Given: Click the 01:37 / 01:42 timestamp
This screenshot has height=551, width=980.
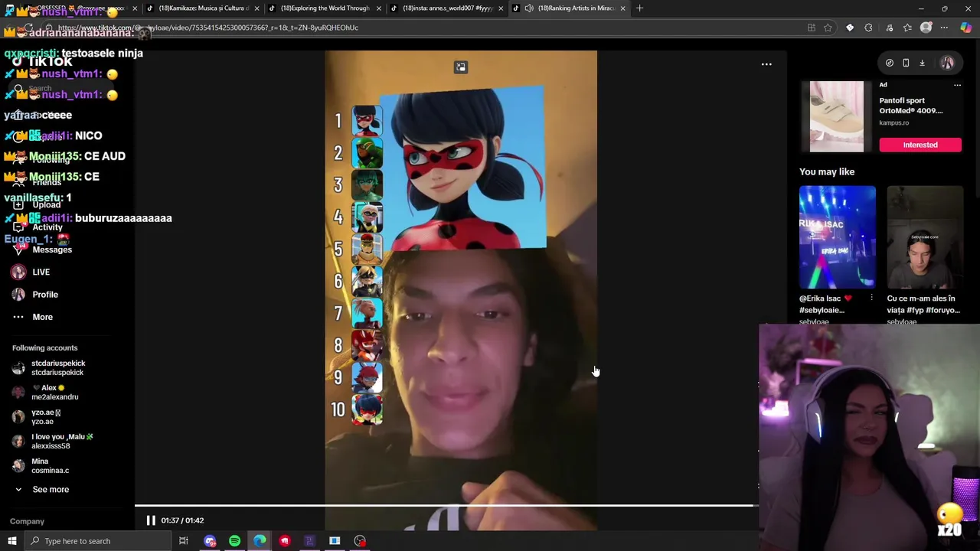Looking at the screenshot, I should (x=182, y=520).
